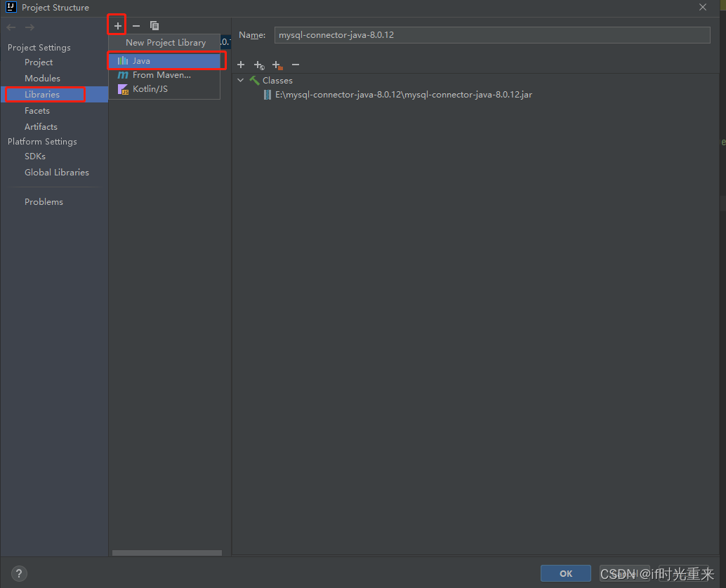Click the 'New Project Library' popup header
The width and height of the screenshot is (726, 588).
166,43
